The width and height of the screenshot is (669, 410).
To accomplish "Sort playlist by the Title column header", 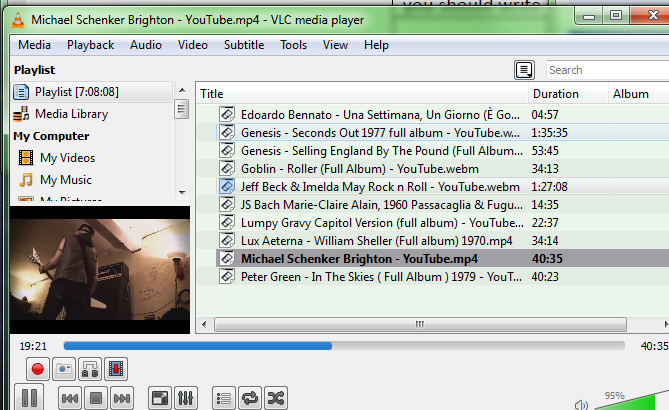I will pos(362,94).
